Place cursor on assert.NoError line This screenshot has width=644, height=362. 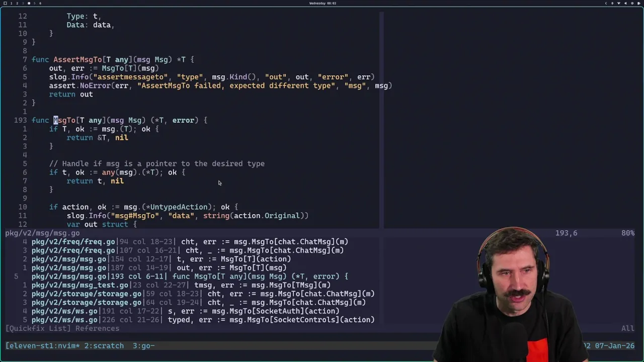pos(220,85)
